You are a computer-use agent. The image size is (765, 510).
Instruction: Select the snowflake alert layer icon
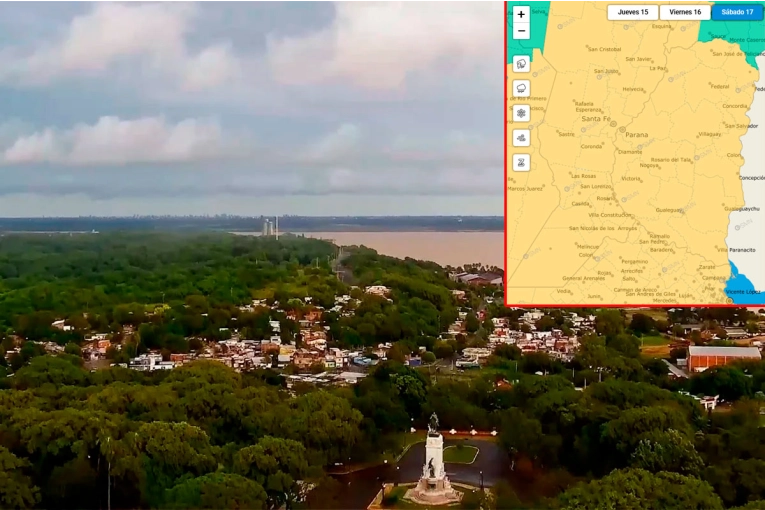(x=521, y=113)
